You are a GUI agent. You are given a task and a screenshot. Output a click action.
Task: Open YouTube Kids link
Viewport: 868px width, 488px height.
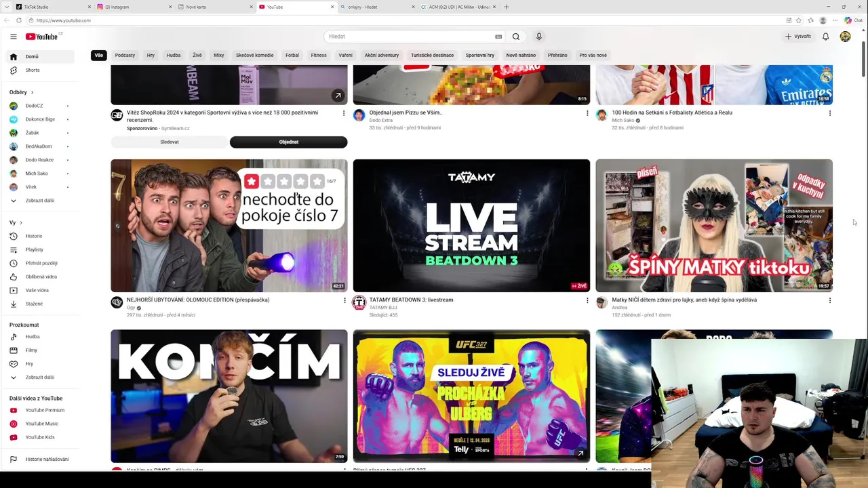tap(41, 437)
